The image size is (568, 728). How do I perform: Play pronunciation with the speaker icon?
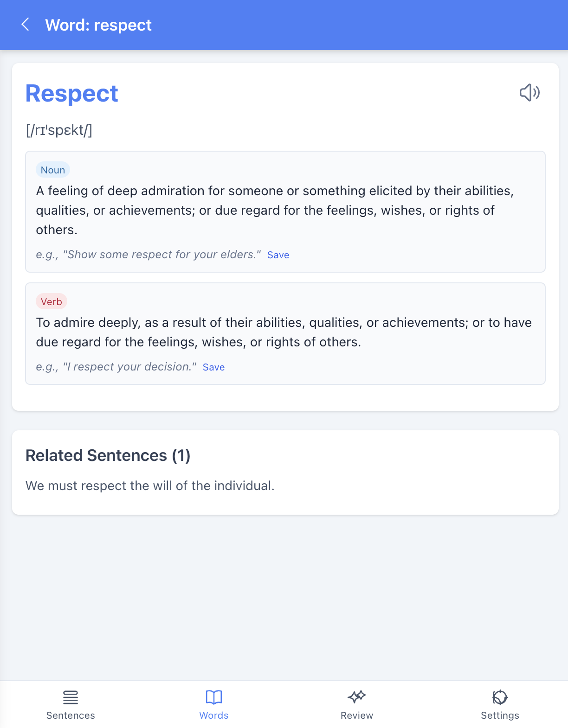pyautogui.click(x=529, y=93)
